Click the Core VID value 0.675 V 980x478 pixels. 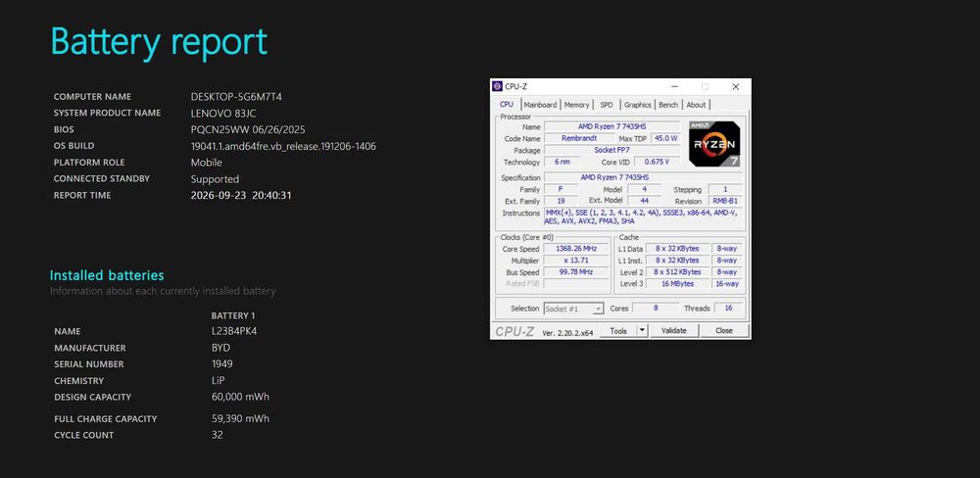[657, 162]
